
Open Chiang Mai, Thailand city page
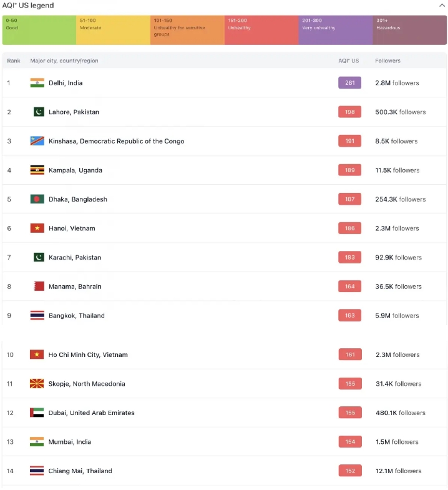click(80, 471)
